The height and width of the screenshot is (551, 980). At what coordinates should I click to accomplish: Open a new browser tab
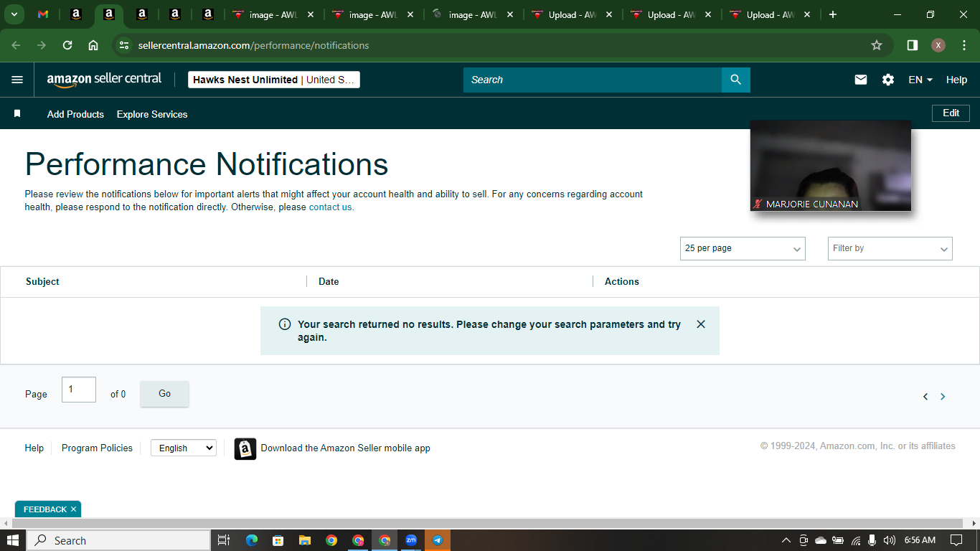833,14
